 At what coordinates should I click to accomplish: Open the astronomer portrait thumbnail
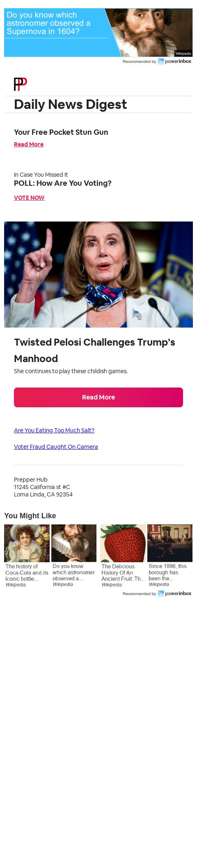74,543
